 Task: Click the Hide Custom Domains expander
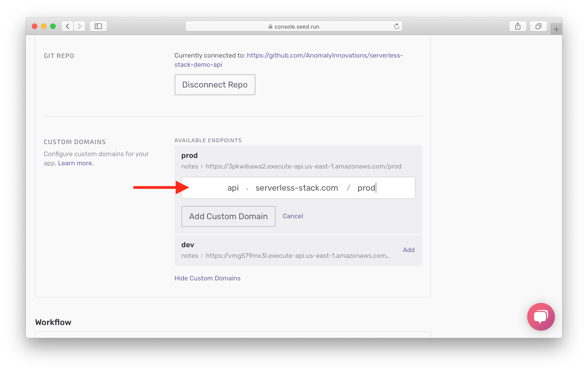[x=207, y=277]
